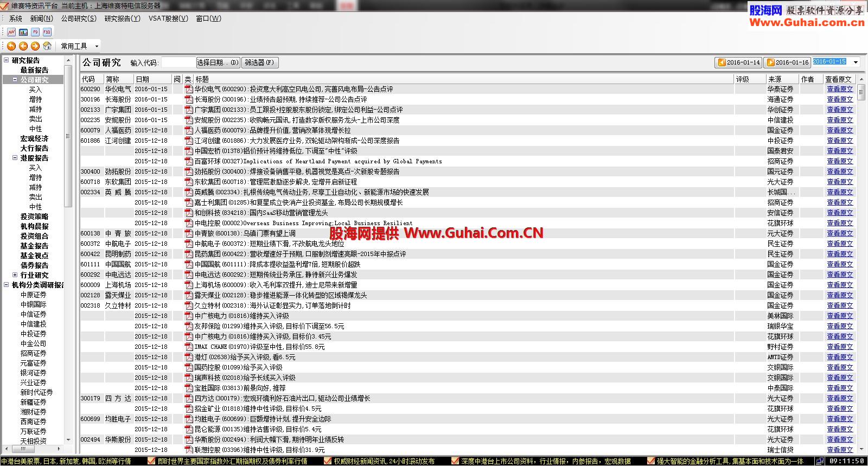Click the 日期 column header

[x=153, y=79]
